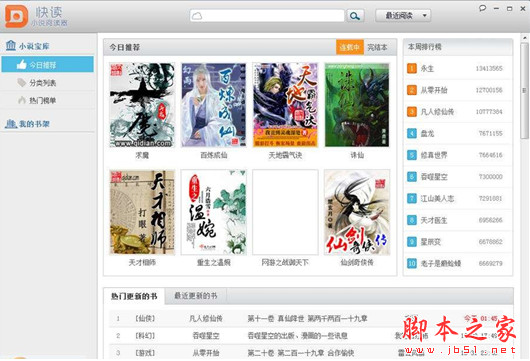Click the tag icon beside 分类列表
Screen dimensions: 530x361
coord(22,82)
